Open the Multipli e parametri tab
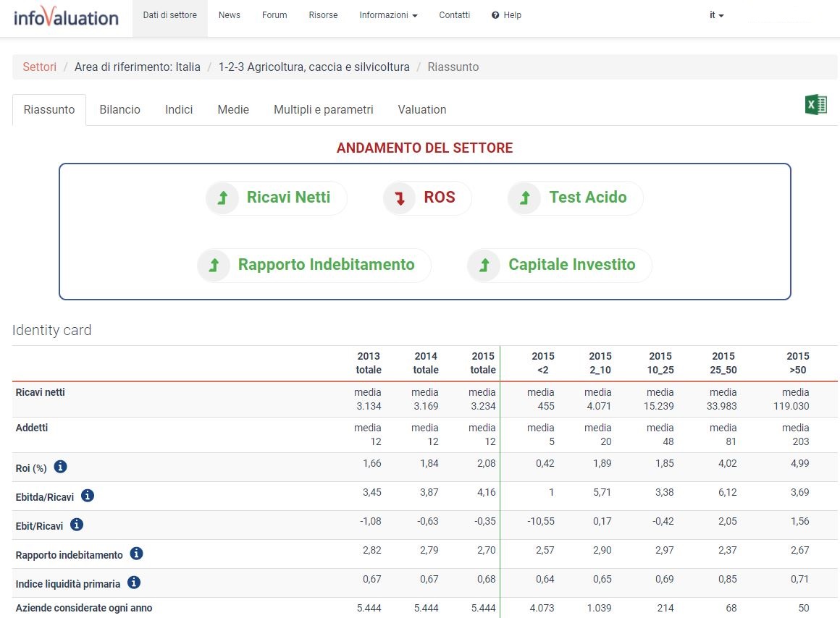Screen dimensions: 840x618 (324, 110)
